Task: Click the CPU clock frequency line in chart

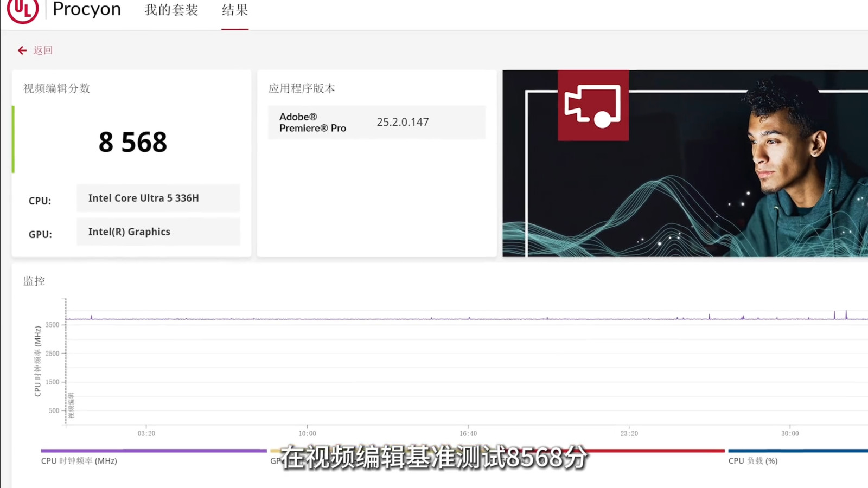Action: (x=467, y=319)
